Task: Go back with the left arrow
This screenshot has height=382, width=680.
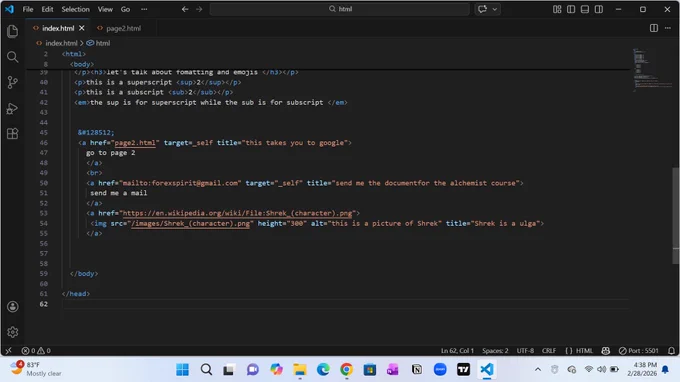Action: coord(185,9)
